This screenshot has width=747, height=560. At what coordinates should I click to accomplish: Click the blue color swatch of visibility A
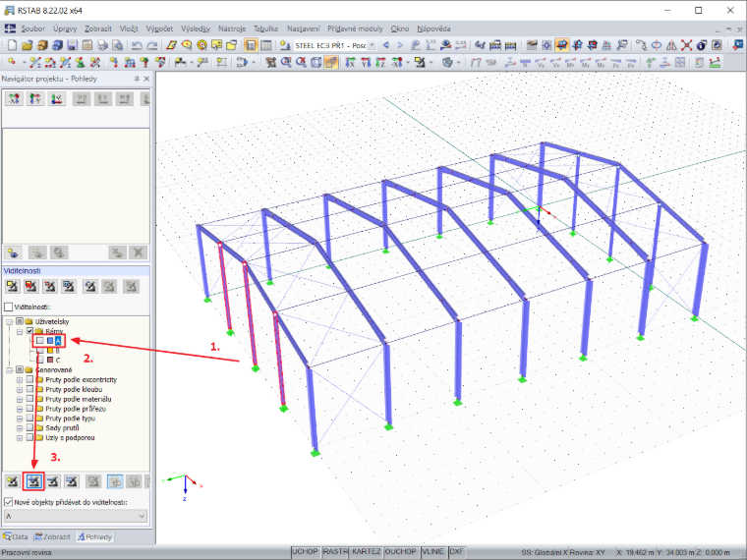click(49, 341)
